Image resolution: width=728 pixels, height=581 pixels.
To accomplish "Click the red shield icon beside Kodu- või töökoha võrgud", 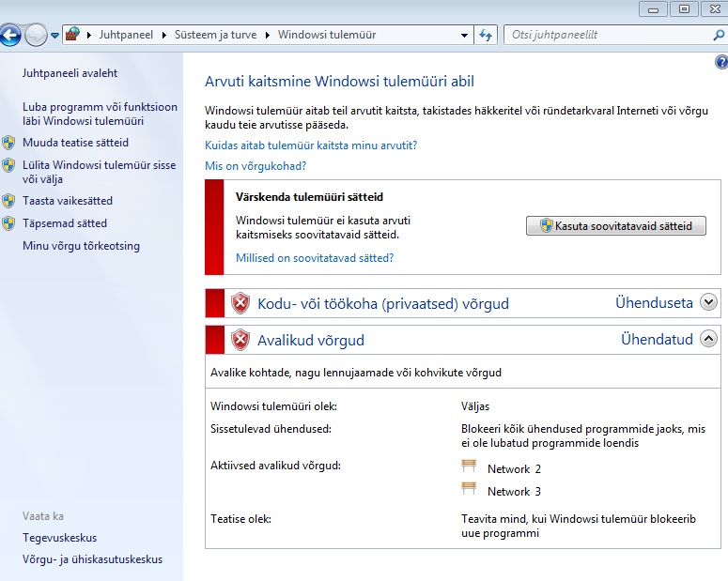I will [240, 303].
